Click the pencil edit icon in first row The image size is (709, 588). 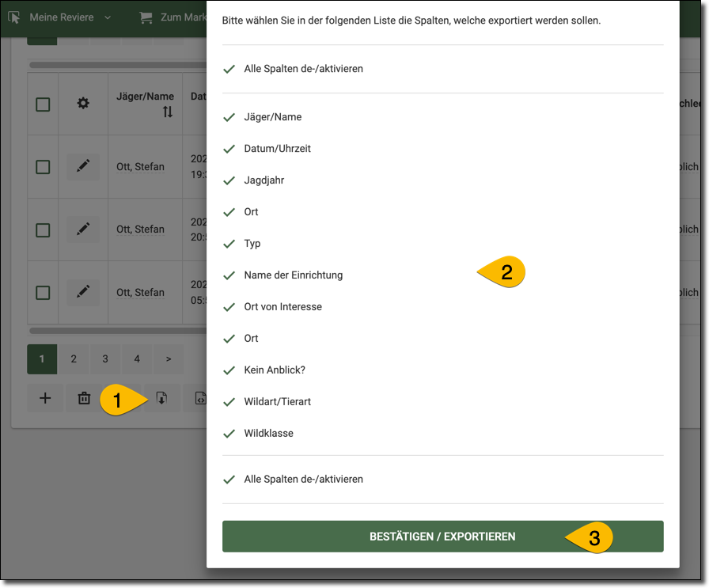pos(83,166)
